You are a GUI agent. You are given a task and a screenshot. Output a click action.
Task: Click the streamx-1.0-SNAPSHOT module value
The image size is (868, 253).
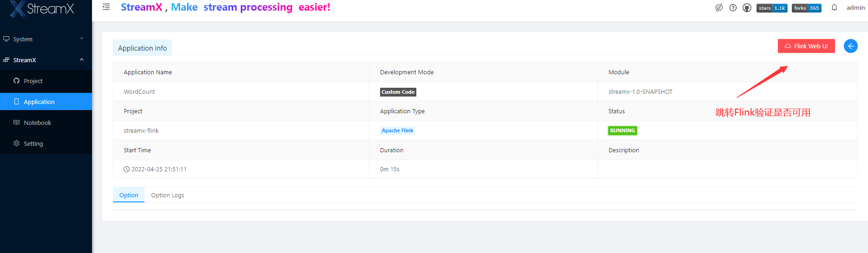click(x=640, y=92)
